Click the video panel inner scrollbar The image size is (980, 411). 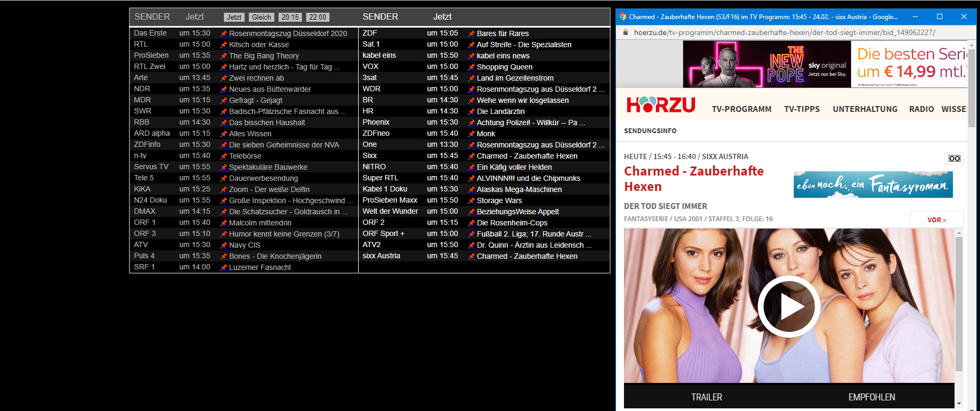tap(959, 305)
